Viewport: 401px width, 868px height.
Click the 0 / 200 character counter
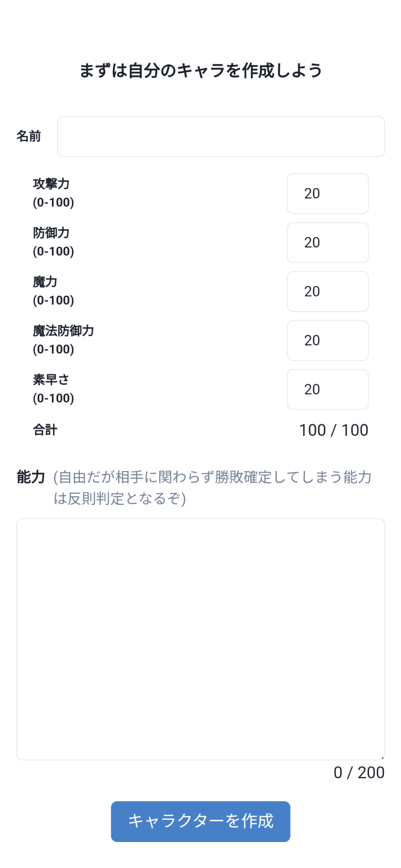[x=359, y=772]
